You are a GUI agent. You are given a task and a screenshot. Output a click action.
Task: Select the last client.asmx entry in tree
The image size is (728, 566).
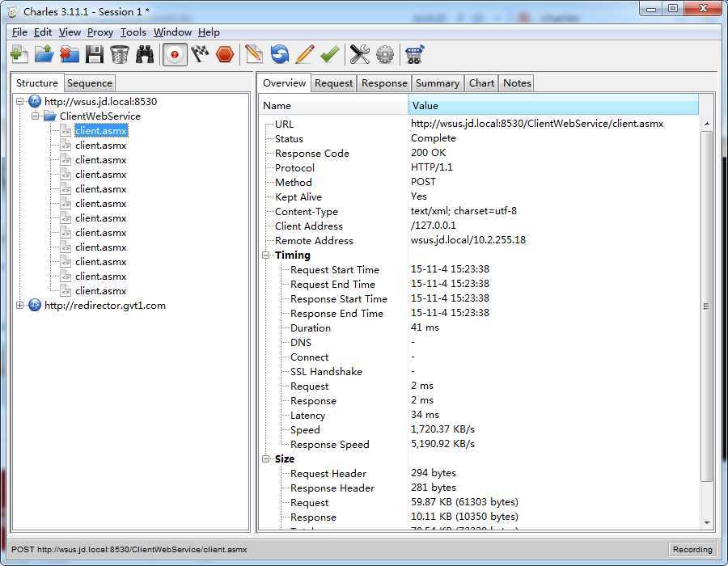(101, 291)
